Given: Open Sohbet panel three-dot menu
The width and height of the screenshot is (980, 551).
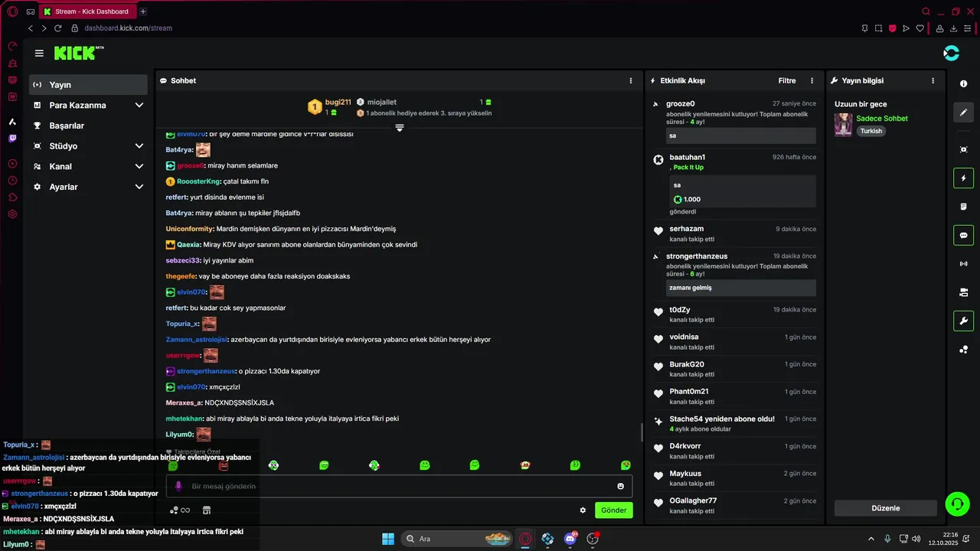Looking at the screenshot, I should [631, 80].
